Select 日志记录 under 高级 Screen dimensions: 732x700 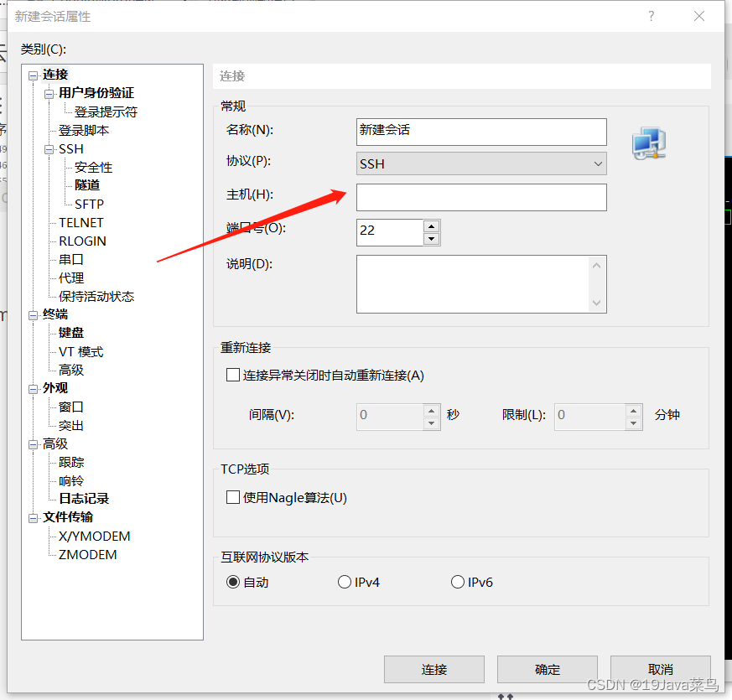coord(82,498)
